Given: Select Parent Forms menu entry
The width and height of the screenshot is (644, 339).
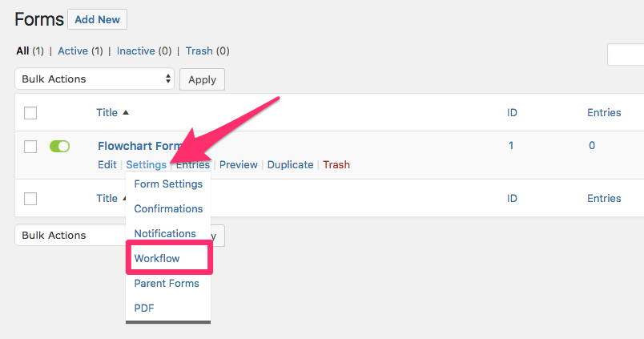Looking at the screenshot, I should tap(167, 283).
